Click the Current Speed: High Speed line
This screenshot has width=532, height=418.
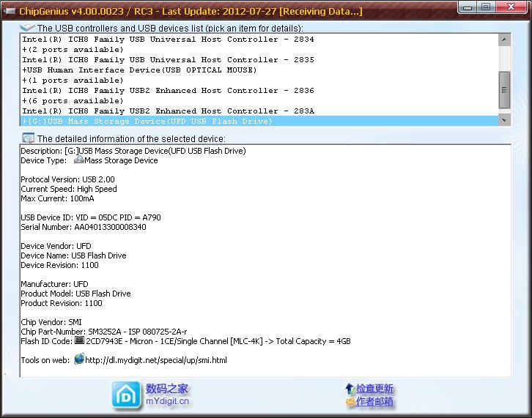point(69,189)
